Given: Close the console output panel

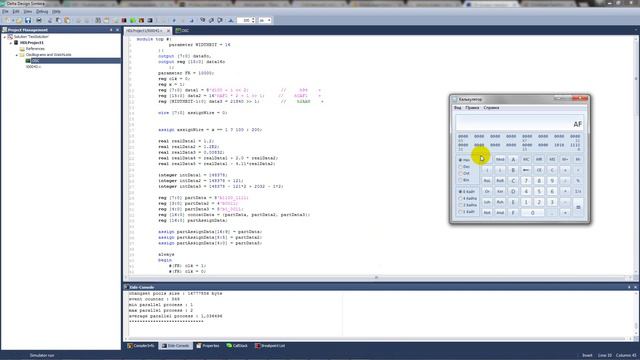Looking at the screenshot, I should pos(636,287).
